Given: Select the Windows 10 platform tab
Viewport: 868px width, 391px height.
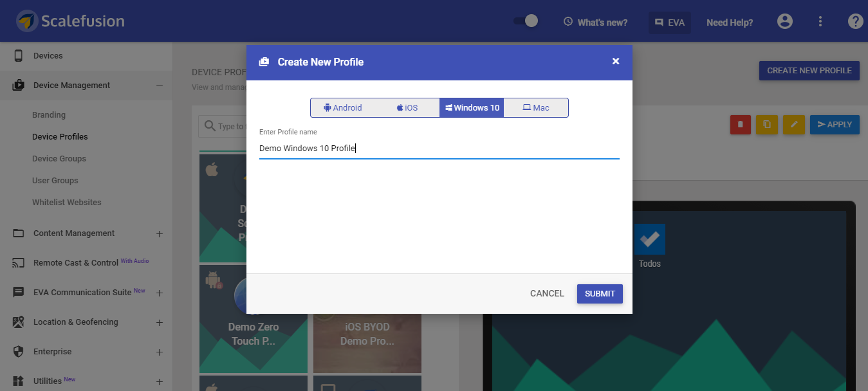Looking at the screenshot, I should [472, 107].
